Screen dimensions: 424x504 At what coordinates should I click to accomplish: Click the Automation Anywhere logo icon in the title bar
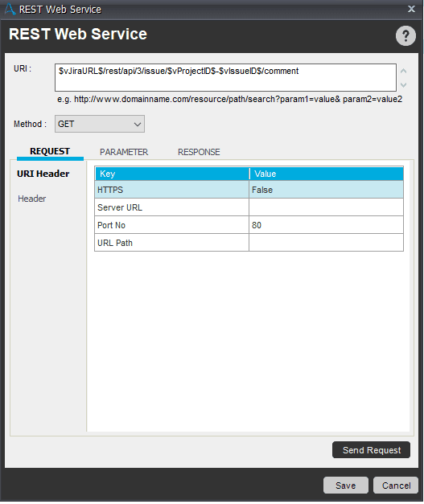click(x=10, y=9)
